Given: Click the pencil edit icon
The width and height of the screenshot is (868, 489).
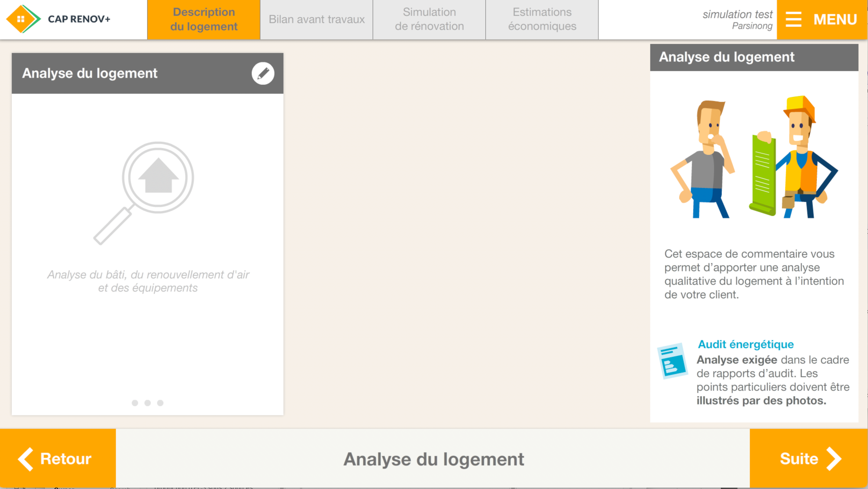Looking at the screenshot, I should pyautogui.click(x=263, y=73).
